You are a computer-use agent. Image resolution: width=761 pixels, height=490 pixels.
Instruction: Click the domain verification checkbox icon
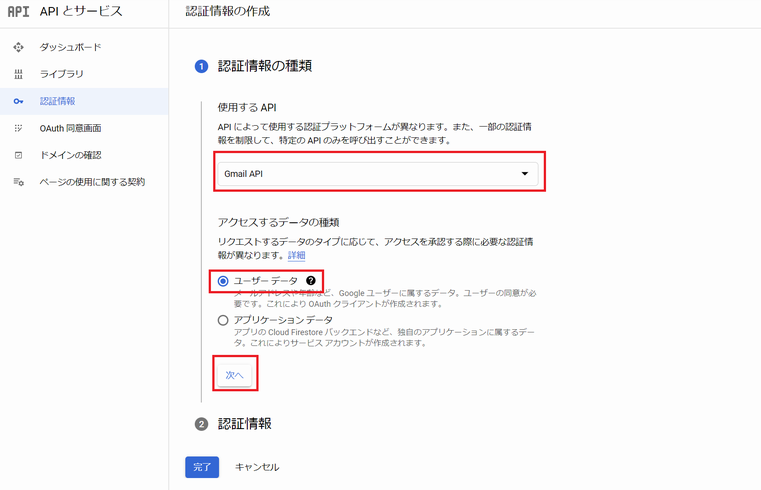coord(18,155)
